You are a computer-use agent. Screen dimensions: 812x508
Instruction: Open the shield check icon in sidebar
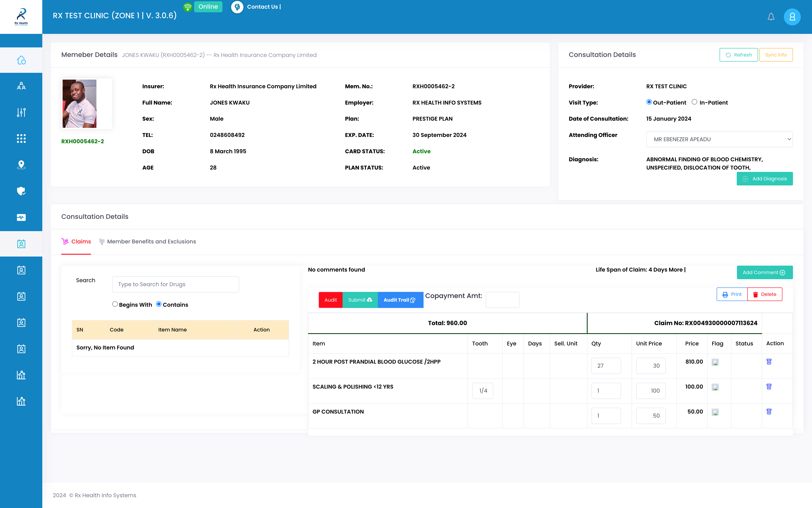coord(21,191)
